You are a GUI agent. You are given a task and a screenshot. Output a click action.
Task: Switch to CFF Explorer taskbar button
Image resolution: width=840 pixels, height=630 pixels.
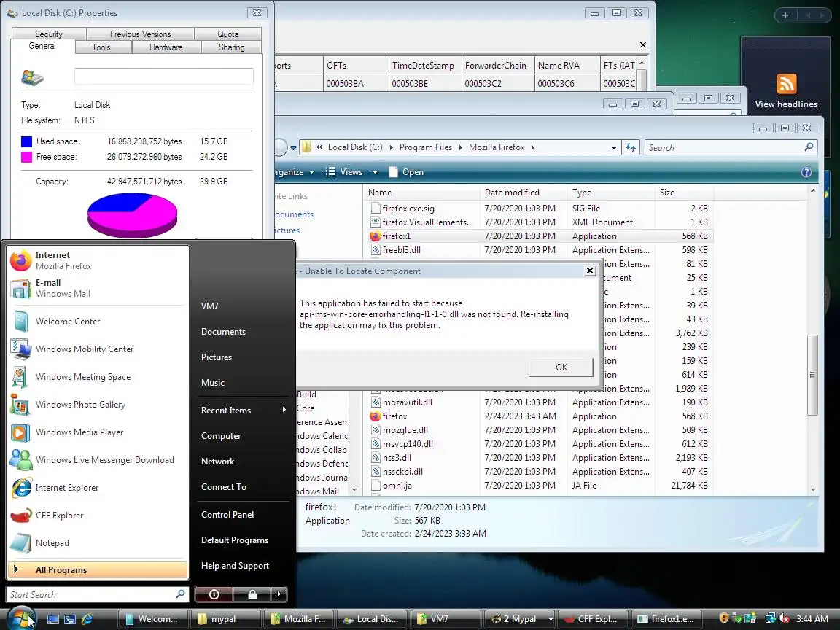click(592, 619)
